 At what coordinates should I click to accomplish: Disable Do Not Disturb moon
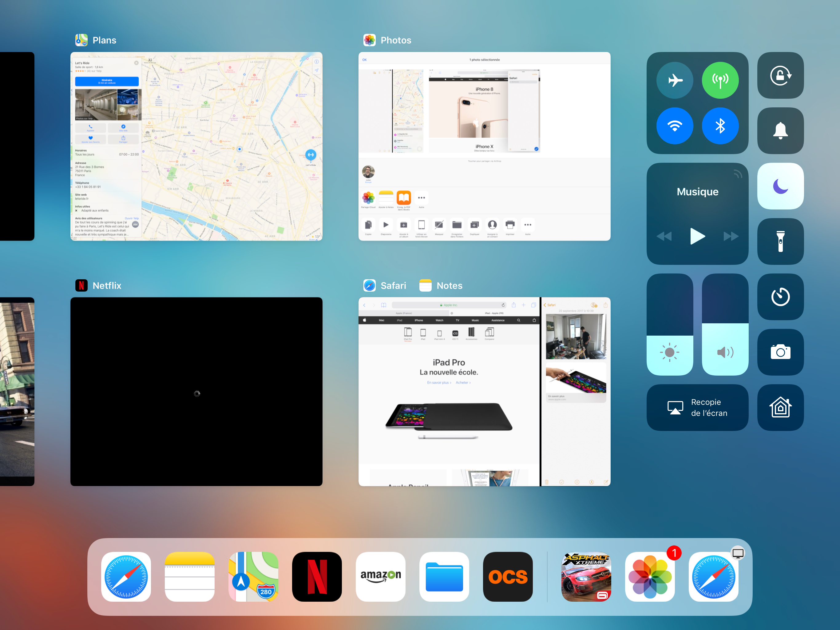(780, 186)
